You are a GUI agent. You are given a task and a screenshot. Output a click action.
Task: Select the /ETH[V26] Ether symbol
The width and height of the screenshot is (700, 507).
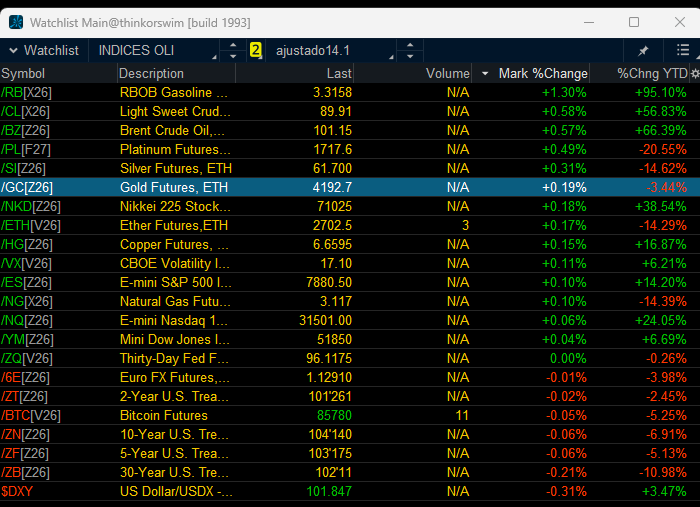30,225
